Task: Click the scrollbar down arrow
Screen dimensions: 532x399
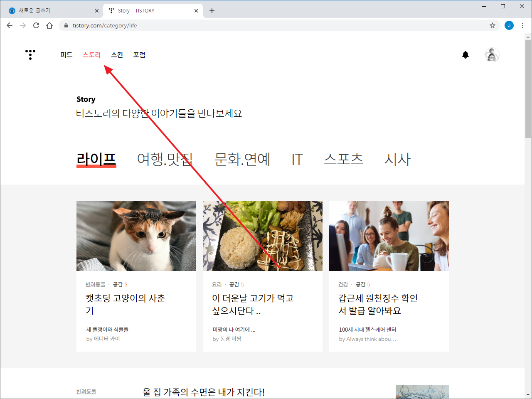Action: pyautogui.click(x=528, y=394)
